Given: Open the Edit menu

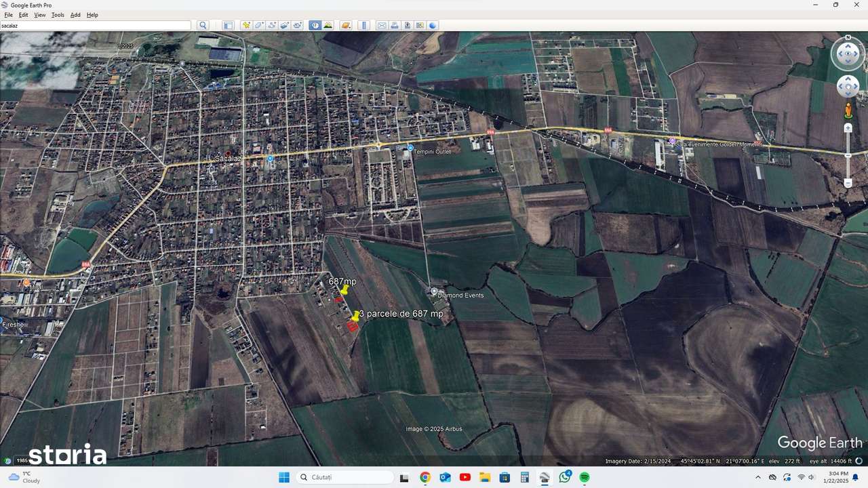Looking at the screenshot, I should pyautogui.click(x=24, y=15).
